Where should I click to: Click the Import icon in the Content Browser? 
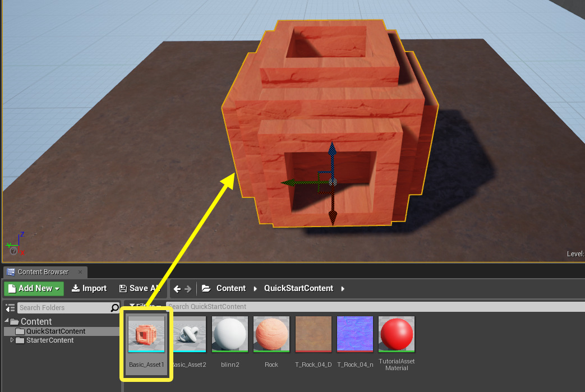coord(76,288)
